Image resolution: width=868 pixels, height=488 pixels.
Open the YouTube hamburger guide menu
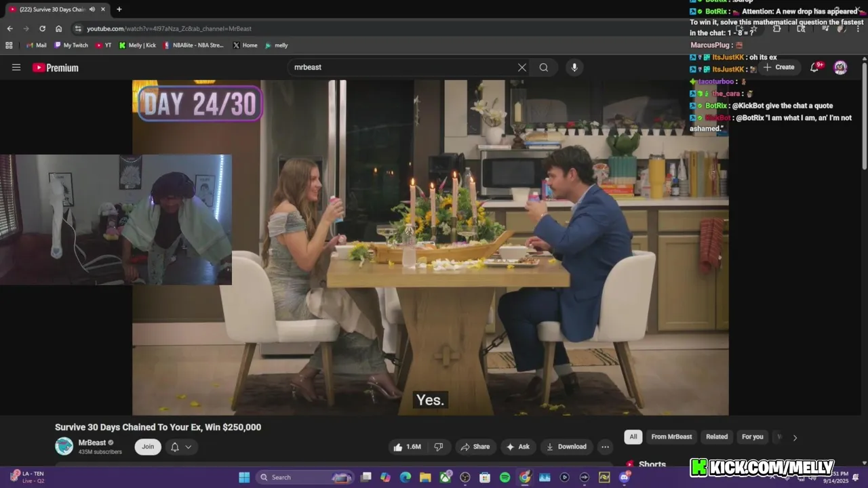(x=16, y=67)
